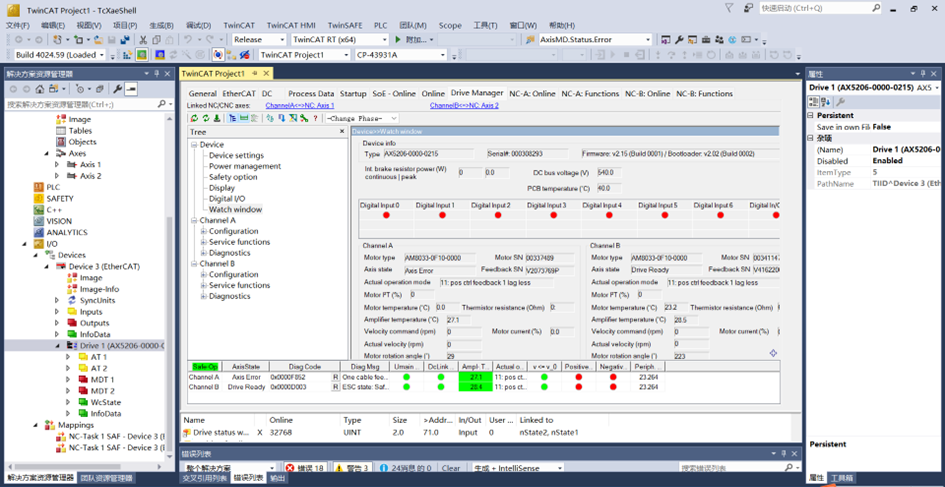Open ChannelB<=>NC: Axis 2 link
The image size is (945, 487).
click(x=464, y=105)
